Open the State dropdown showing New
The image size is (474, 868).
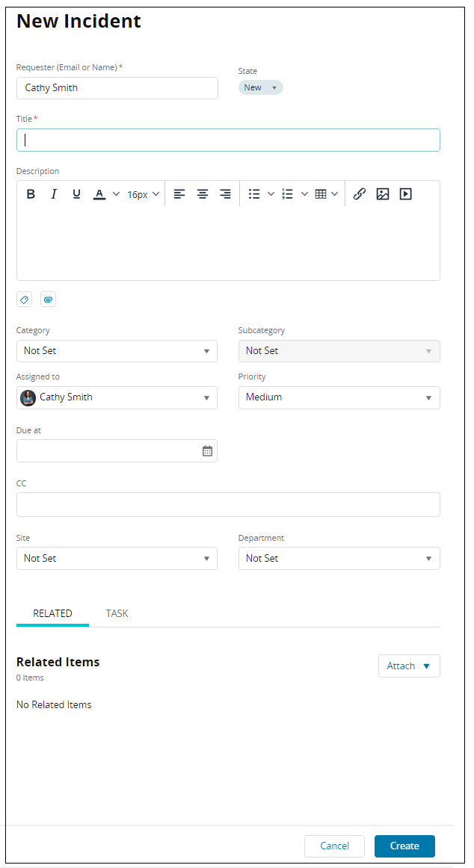pos(260,88)
